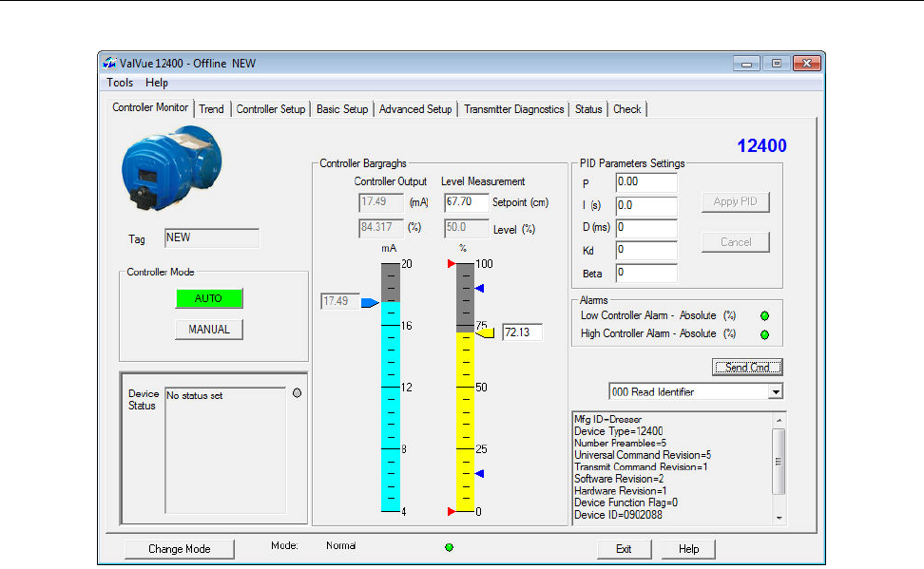
Task: Click the scroll down arrow in identifier output
Action: pos(780,518)
